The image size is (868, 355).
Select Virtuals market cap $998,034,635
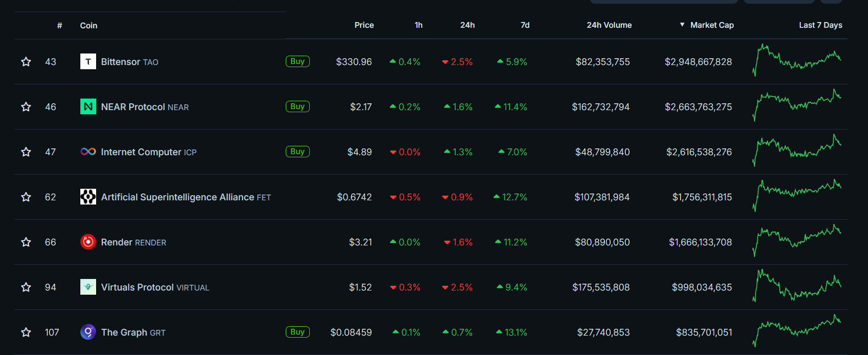tap(702, 287)
